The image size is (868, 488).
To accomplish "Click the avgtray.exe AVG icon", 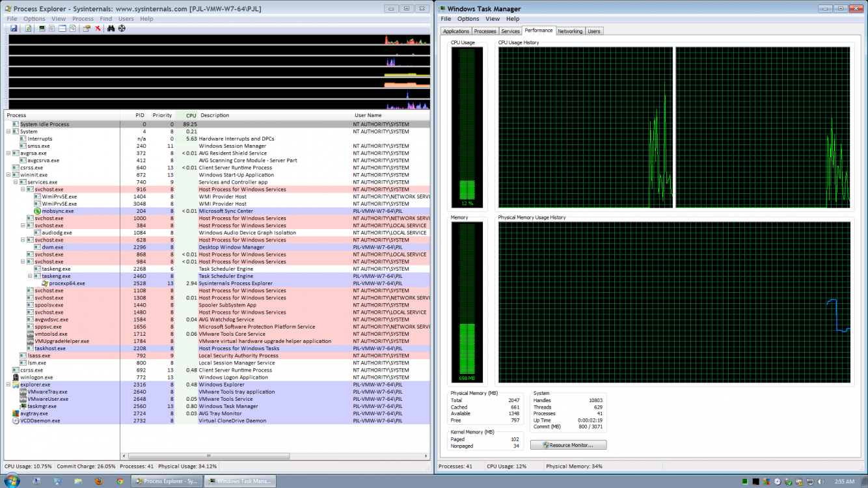I will pyautogui.click(x=16, y=413).
